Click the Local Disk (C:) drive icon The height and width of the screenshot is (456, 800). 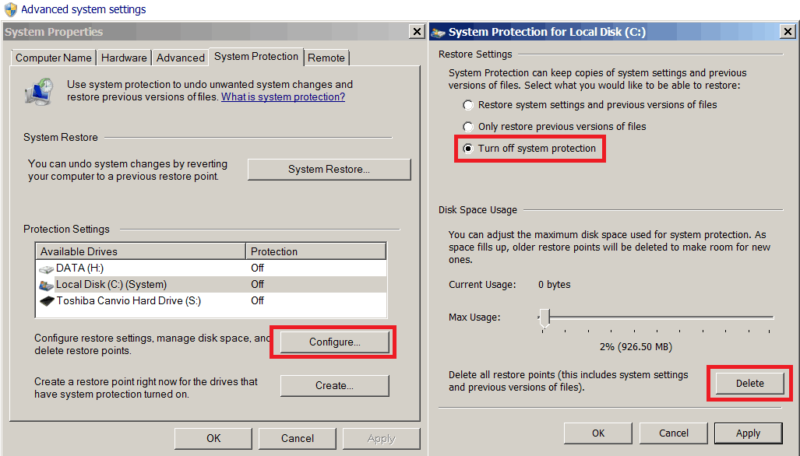[46, 285]
